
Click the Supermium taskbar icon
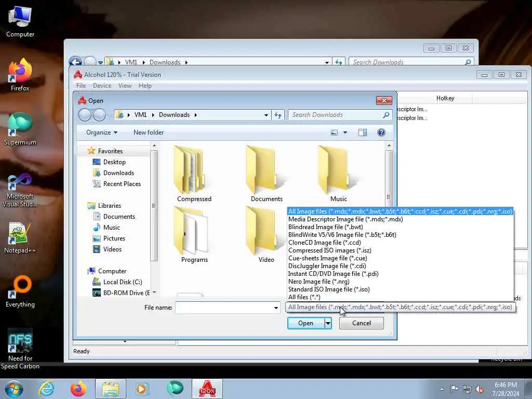[175, 389]
